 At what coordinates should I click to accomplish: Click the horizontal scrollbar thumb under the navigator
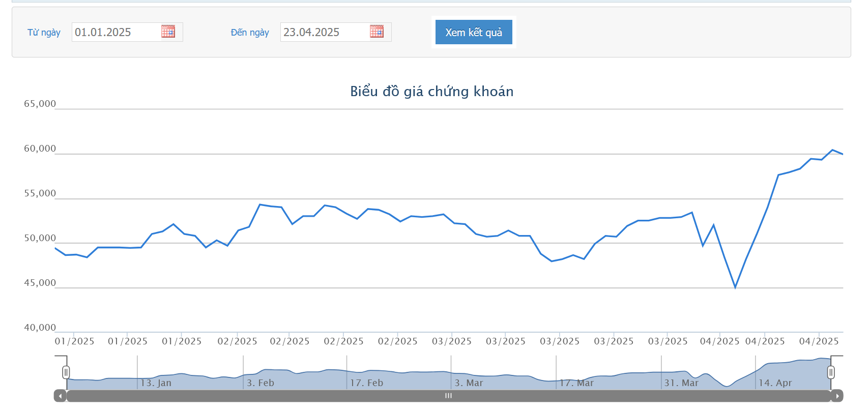[448, 396]
